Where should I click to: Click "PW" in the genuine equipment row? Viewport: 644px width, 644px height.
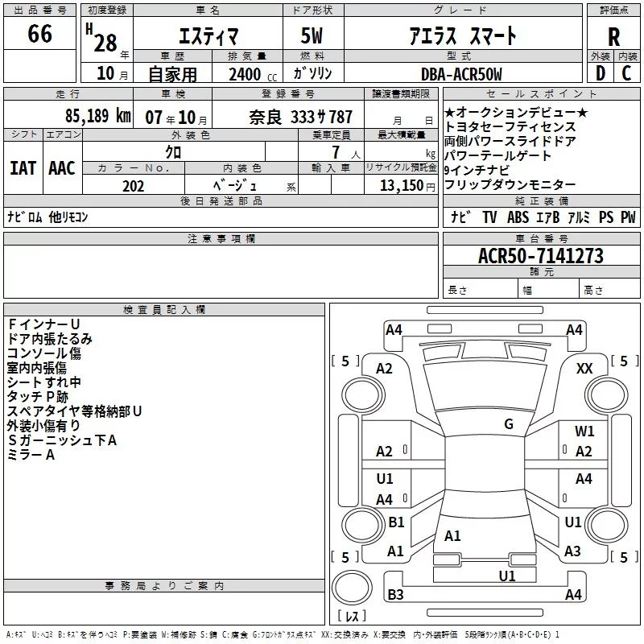tap(628, 217)
